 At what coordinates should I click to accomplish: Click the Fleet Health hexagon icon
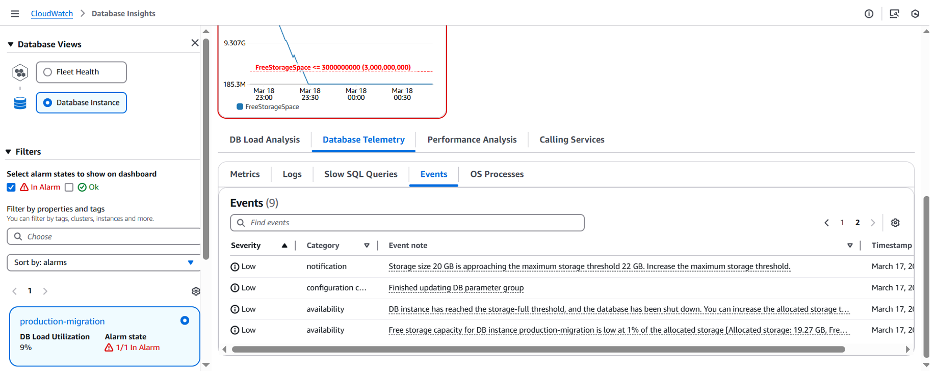coord(20,72)
